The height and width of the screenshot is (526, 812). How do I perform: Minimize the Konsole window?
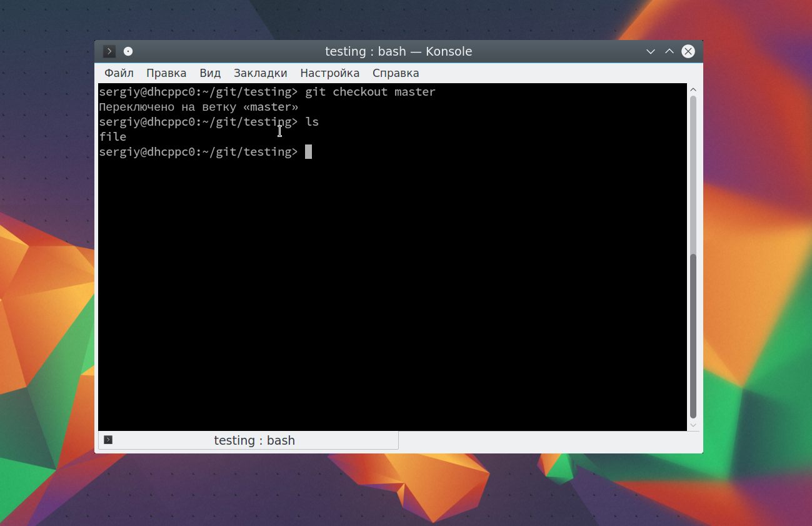pos(650,51)
